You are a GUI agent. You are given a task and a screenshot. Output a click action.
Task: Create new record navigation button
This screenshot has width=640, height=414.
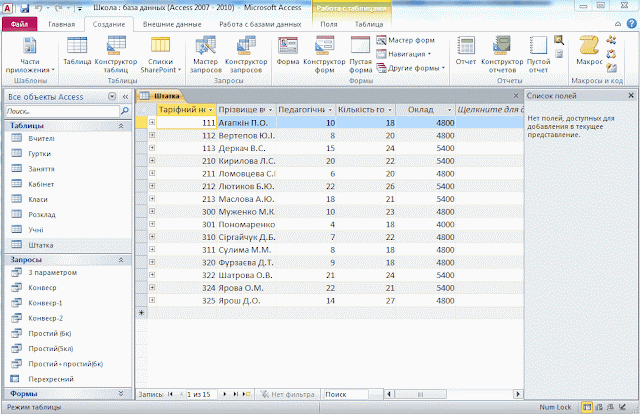tap(246, 394)
